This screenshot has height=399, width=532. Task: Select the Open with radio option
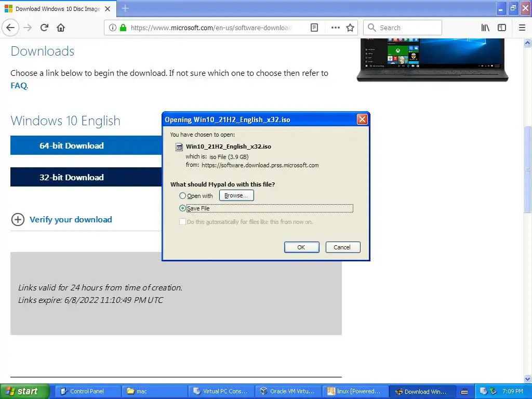coord(182,196)
